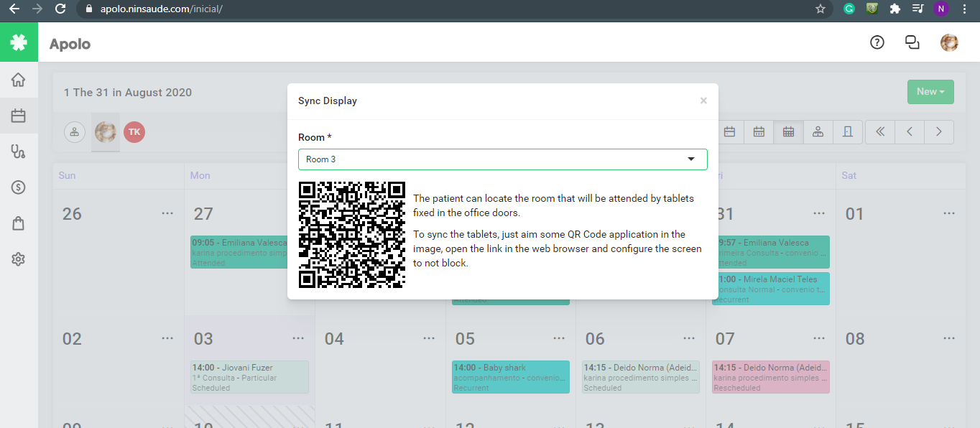Open the Scheduled 14:15 Deido Norma appointment
This screenshot has width=980, height=428.
pyautogui.click(x=642, y=377)
